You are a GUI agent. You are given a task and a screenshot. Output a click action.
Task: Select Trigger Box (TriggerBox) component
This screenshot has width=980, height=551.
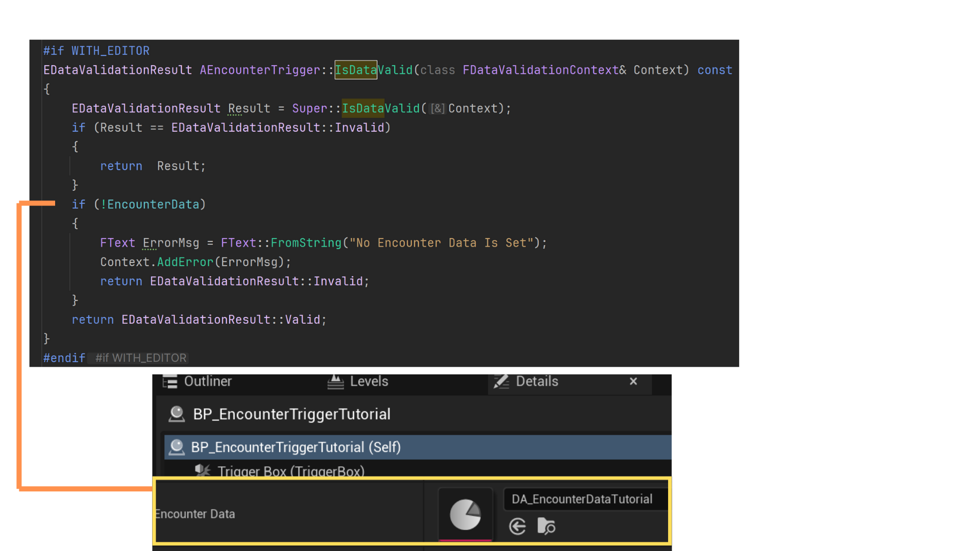291,471
